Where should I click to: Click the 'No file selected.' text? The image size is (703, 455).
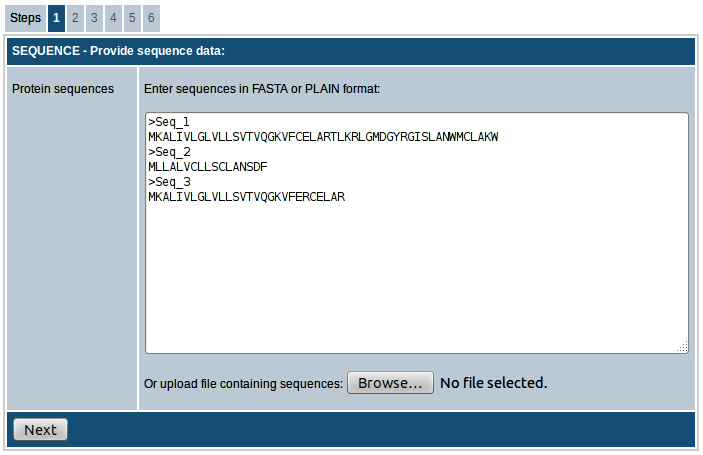pos(494,383)
